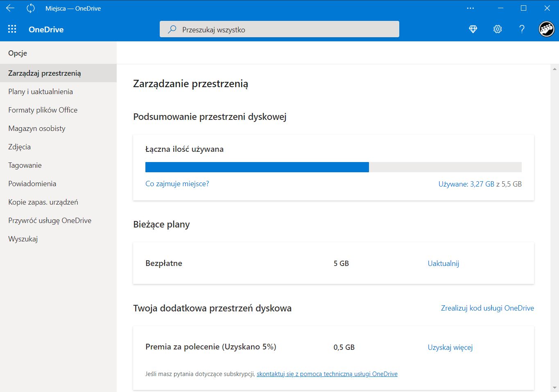Open Co zajmuje miejsce? link

[177, 184]
